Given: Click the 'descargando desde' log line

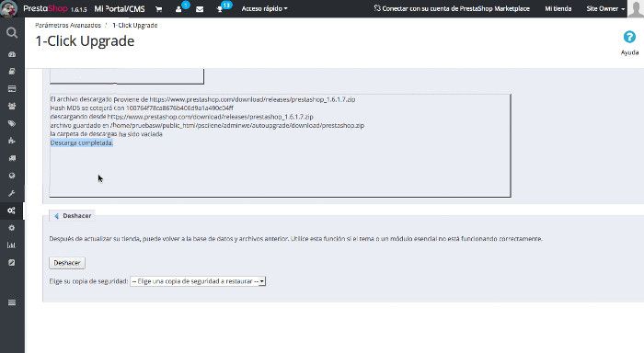Looking at the screenshot, I should [181, 117].
